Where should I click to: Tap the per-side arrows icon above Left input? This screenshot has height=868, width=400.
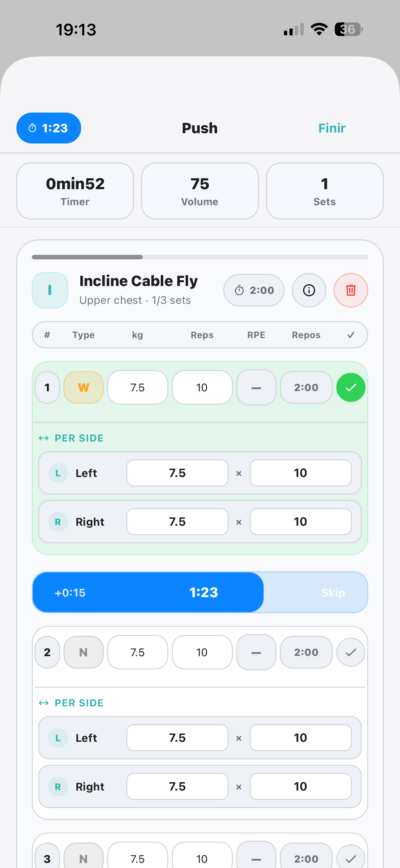tap(44, 438)
